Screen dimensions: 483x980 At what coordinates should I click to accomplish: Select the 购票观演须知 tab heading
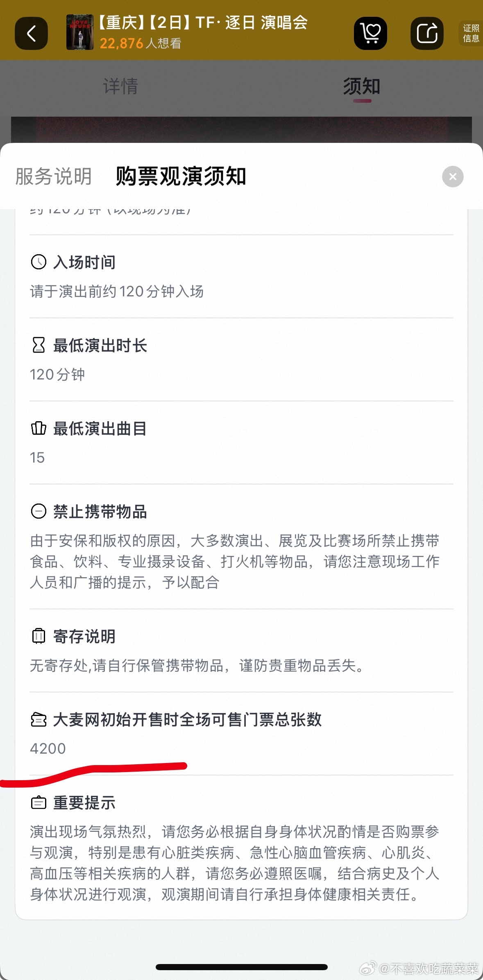tap(181, 176)
